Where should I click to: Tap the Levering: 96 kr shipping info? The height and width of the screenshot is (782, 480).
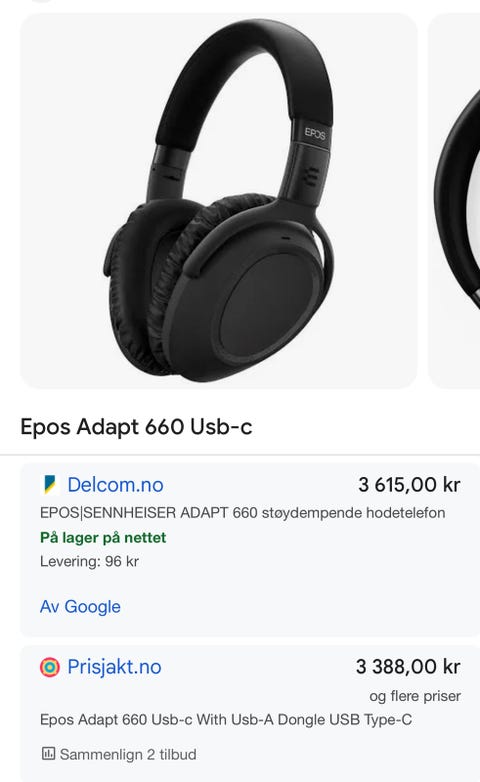(x=89, y=562)
